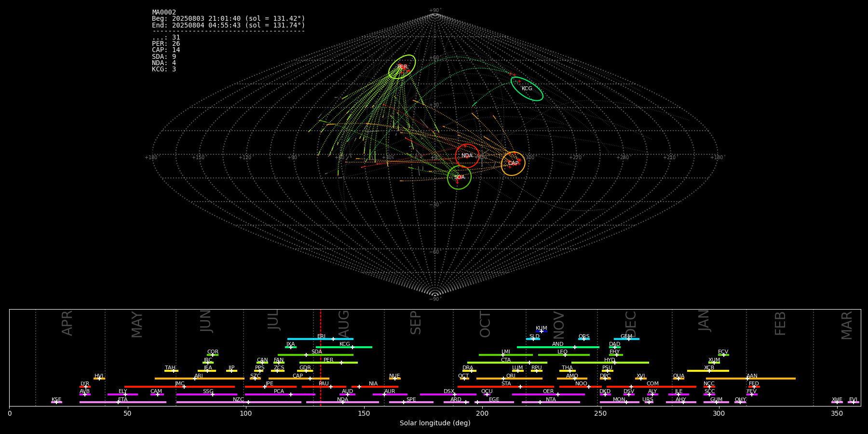The width and height of the screenshot is (868, 434).
Task: Select the 'Beg: 20250803 21:01:40' line
Action: [229, 19]
